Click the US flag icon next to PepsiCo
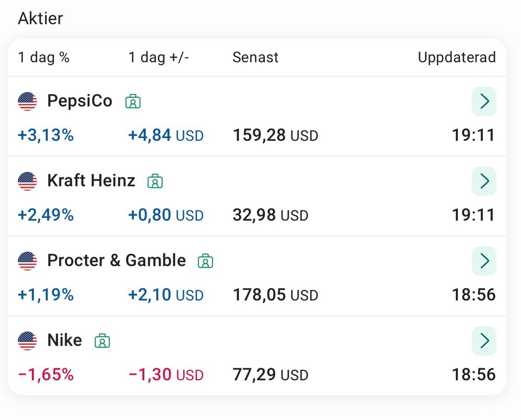This screenshot has width=521, height=420. tap(28, 101)
